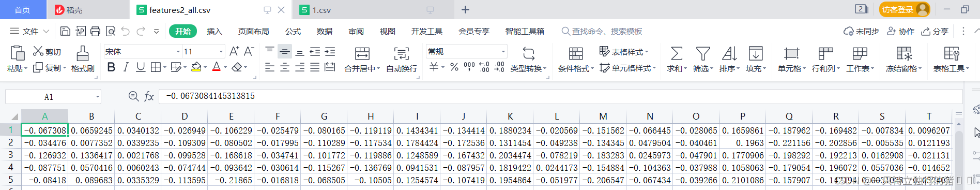
Task: Click the red font color button
Action: click(217, 67)
